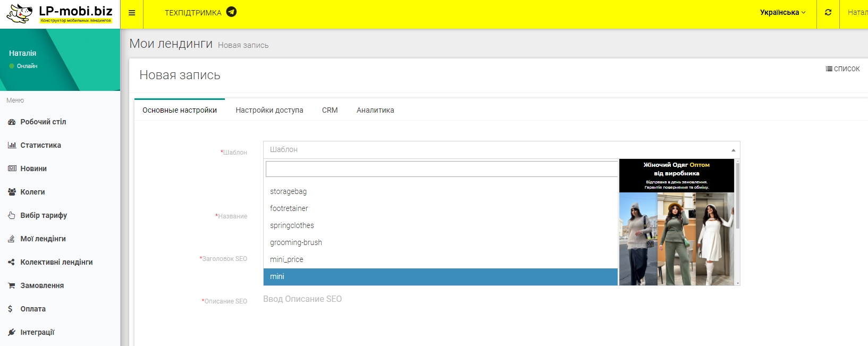Click the СПИСОК list button

tap(842, 69)
